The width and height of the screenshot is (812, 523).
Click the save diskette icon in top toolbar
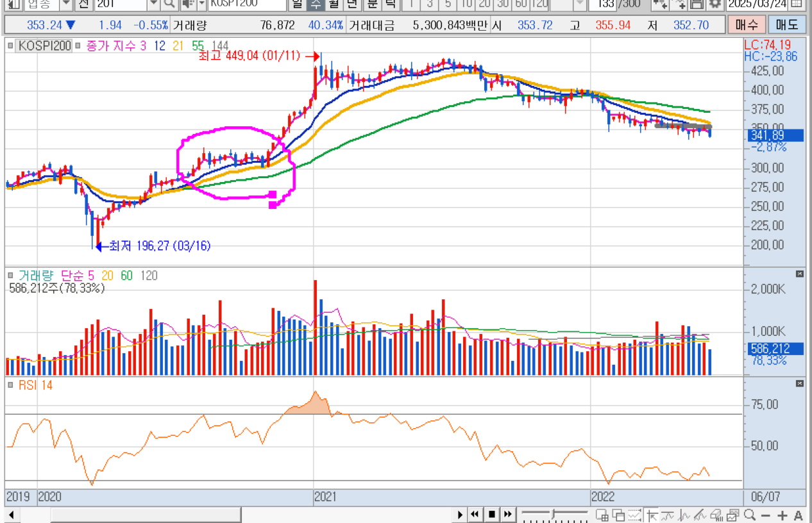[x=698, y=4]
